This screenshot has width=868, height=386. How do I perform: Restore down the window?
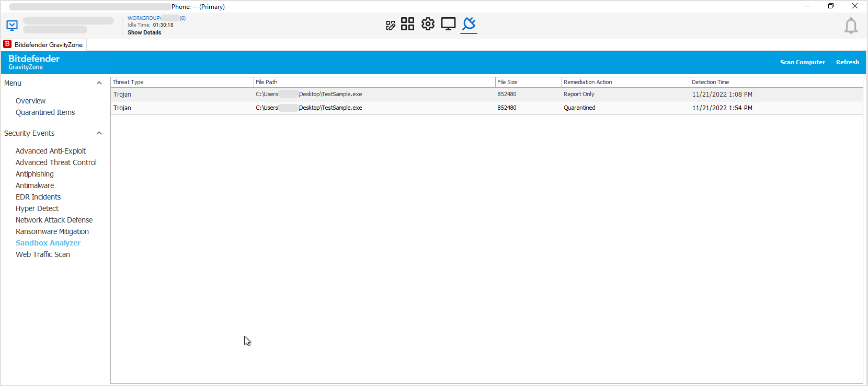[831, 6]
